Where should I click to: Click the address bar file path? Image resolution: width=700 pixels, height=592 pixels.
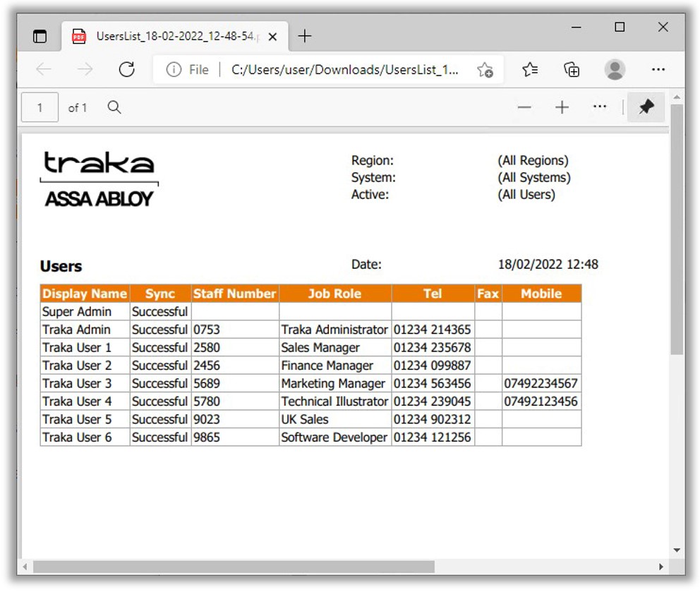(x=344, y=70)
